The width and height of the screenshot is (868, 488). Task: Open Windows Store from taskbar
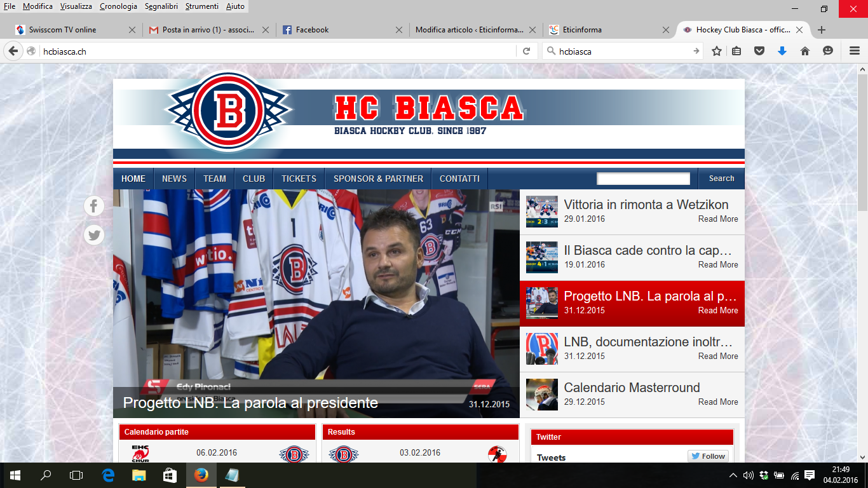(x=170, y=475)
